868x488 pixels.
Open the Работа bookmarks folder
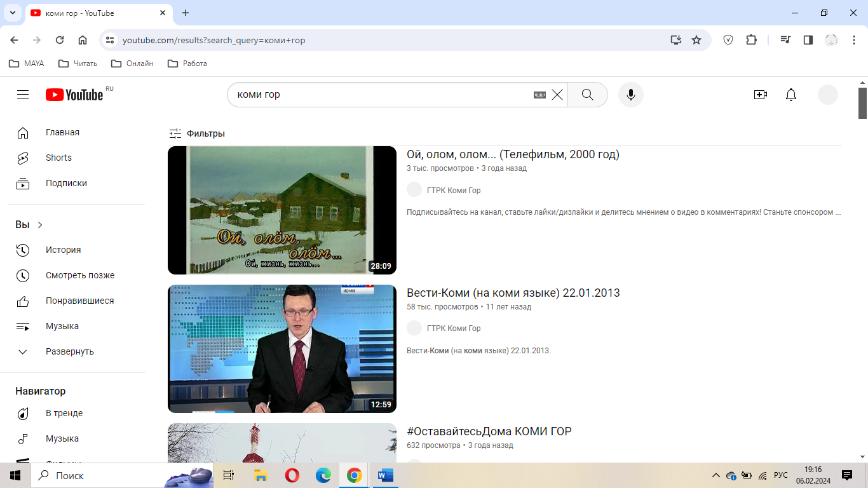(x=187, y=64)
